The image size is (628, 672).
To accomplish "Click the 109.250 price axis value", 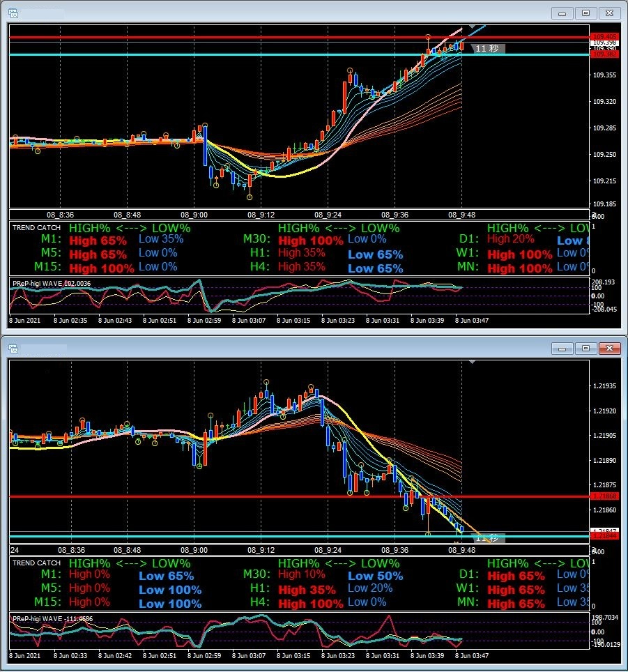I will tap(604, 154).
